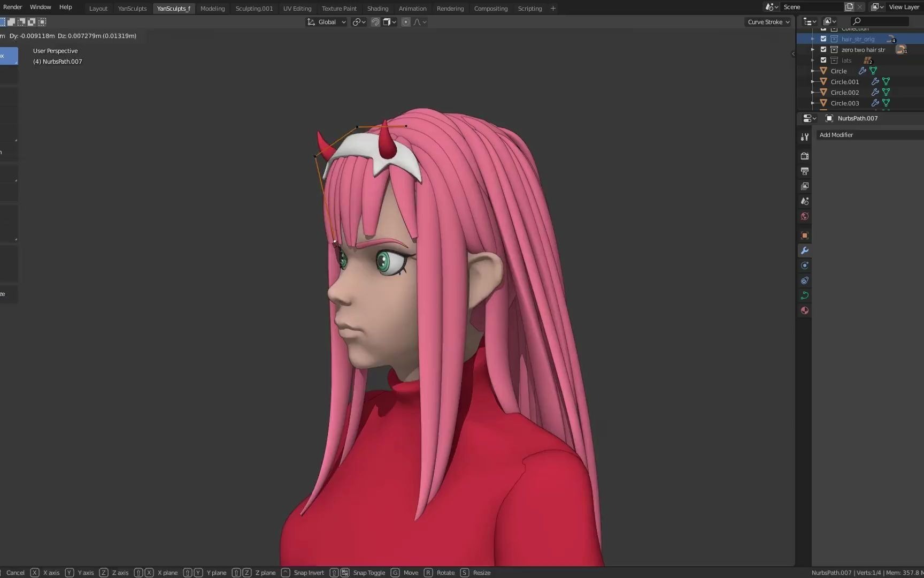
Task: Toggle proportional editing in the header
Action: point(406,22)
